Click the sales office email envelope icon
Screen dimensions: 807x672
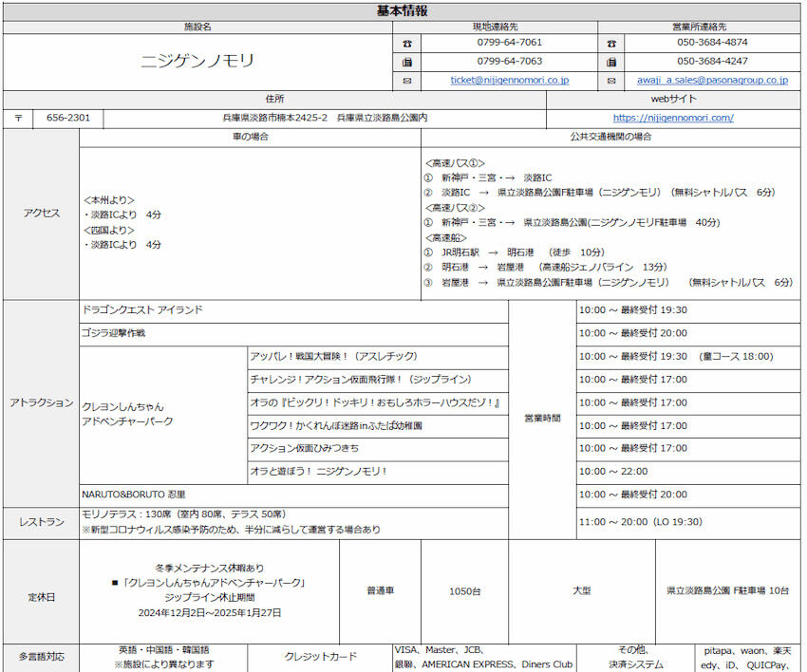point(610,81)
